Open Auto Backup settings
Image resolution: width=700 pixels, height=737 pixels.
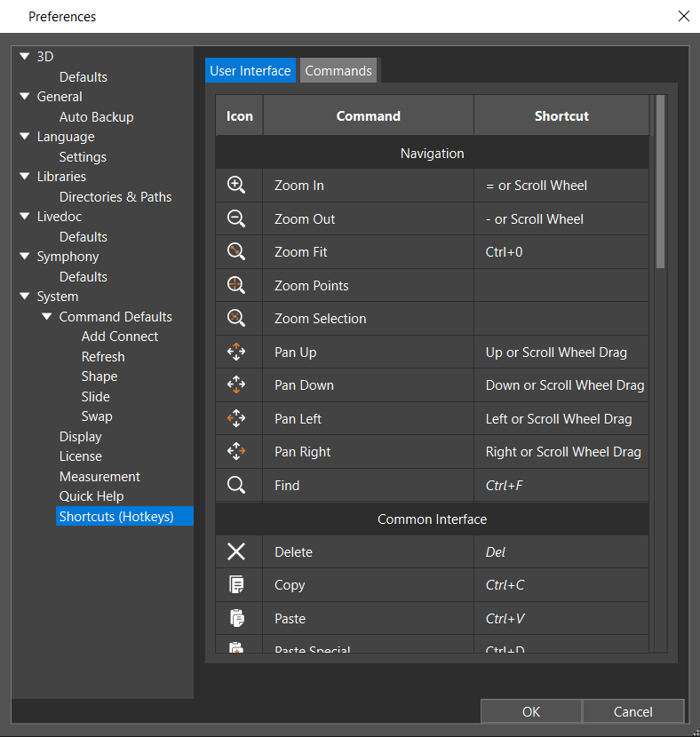96,116
